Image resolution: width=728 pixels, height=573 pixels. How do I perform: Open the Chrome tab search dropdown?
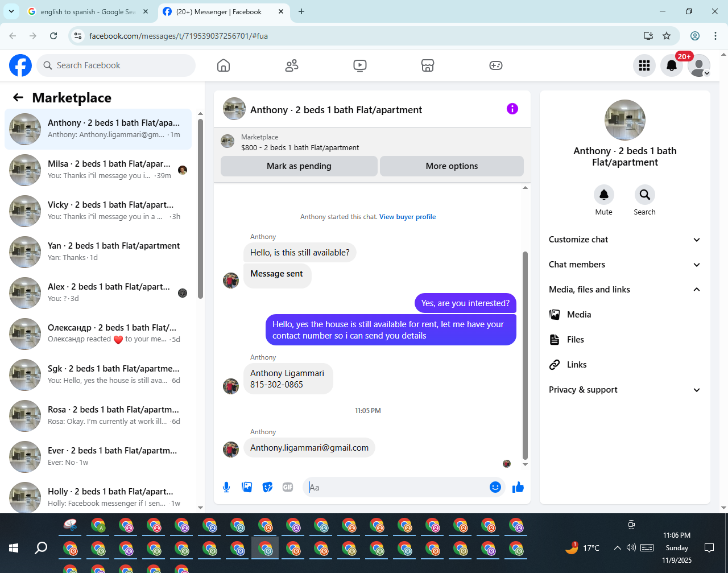pos(11,11)
